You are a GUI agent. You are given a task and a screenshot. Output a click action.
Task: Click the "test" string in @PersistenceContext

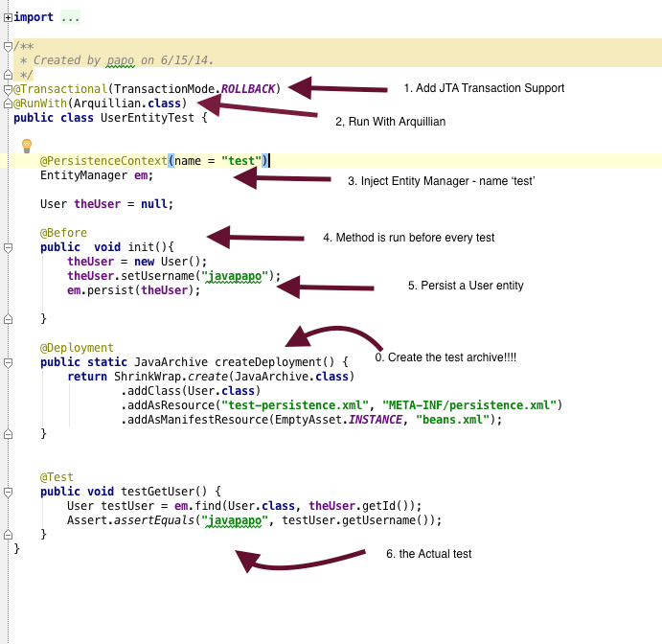tap(241, 161)
